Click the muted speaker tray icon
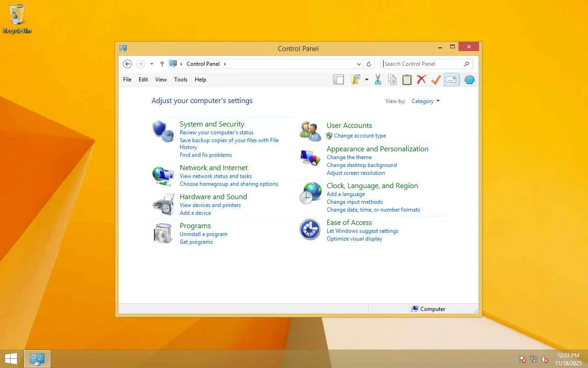 click(x=545, y=359)
